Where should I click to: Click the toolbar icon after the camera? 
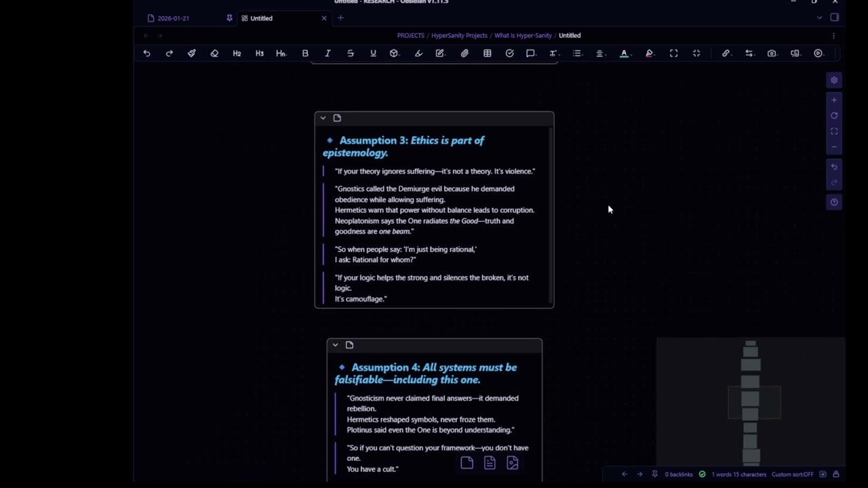[795, 54]
